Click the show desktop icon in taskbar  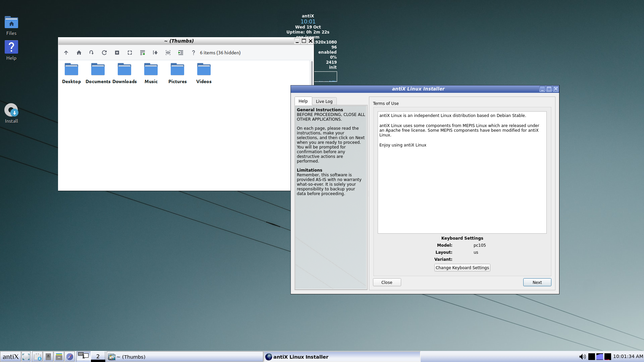coord(26,357)
